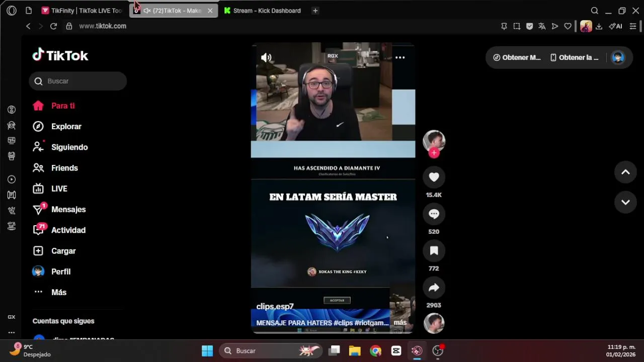Screen dimensions: 644x362
Task: Open the taskbar clock showing 11:19 p. m.
Action: [x=621, y=350]
